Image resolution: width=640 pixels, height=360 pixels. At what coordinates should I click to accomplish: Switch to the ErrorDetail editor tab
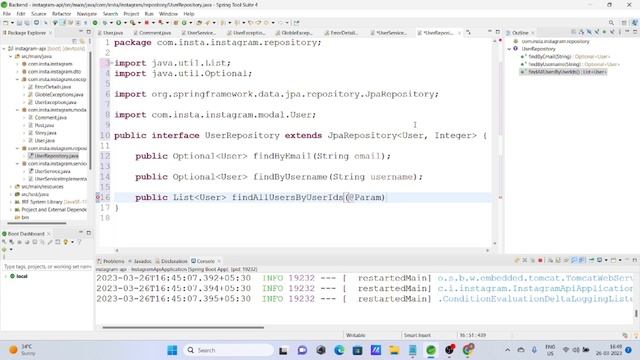(x=342, y=32)
